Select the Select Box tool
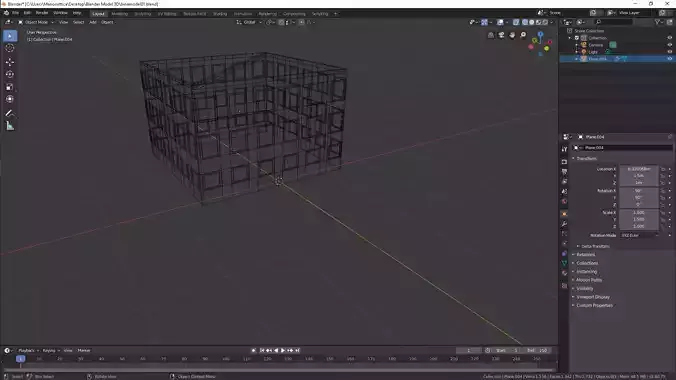Screen dimensions: 676x380 pyautogui.click(x=10, y=36)
